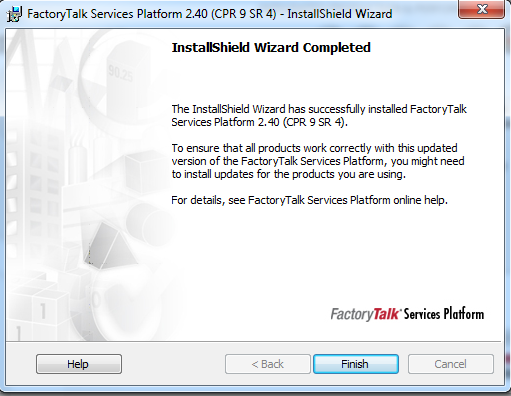Select the successfully installed message paragraph
Image resolution: width=511 pixels, height=396 pixels.
319,116
